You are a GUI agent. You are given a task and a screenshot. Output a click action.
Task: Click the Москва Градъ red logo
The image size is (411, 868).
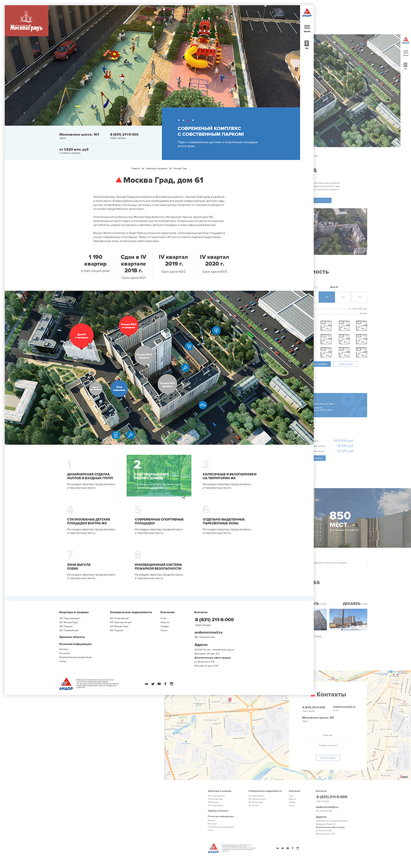click(27, 21)
